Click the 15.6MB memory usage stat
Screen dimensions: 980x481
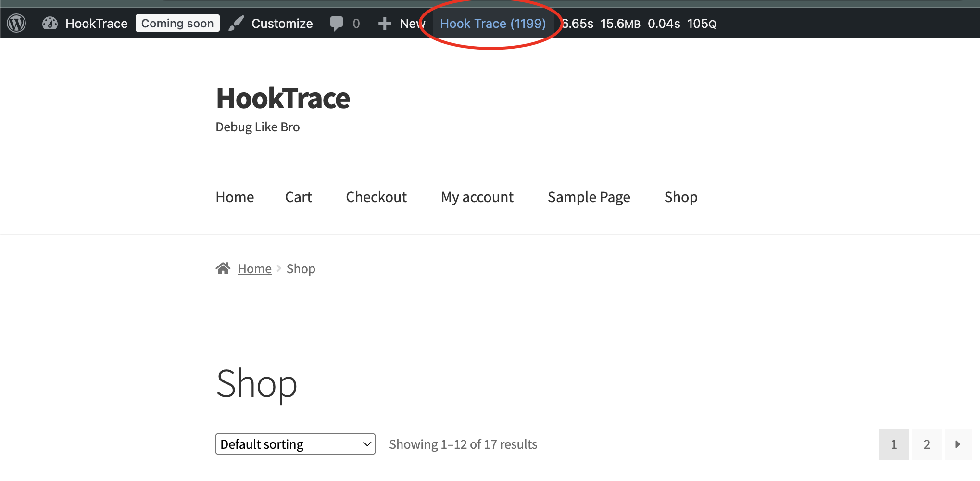pos(620,23)
